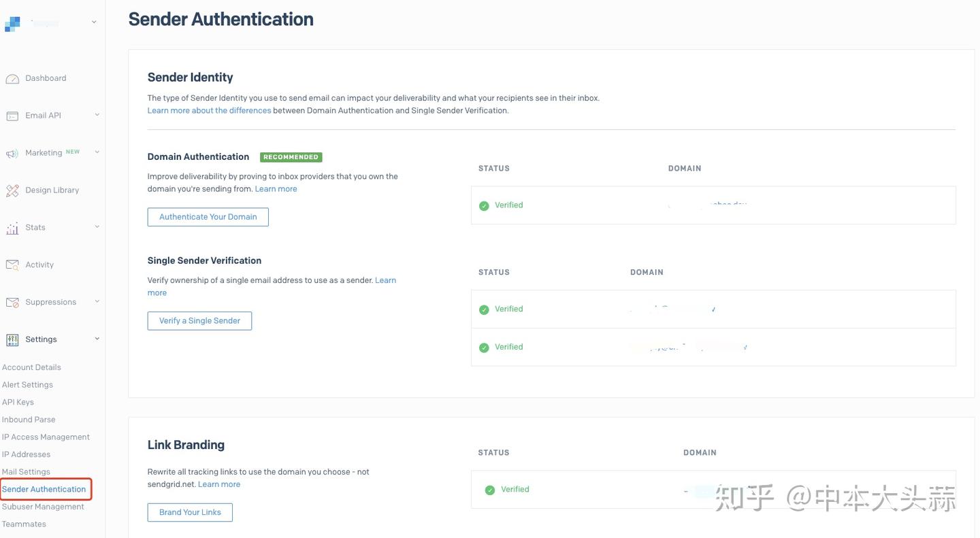The width and height of the screenshot is (980, 538).
Task: Open Learn more about the differences link
Action: 209,110
